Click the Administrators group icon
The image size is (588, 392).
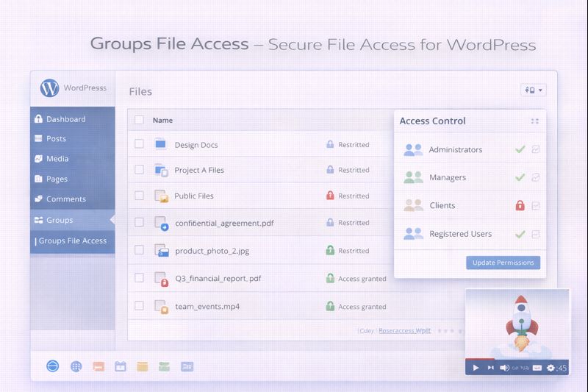(413, 150)
